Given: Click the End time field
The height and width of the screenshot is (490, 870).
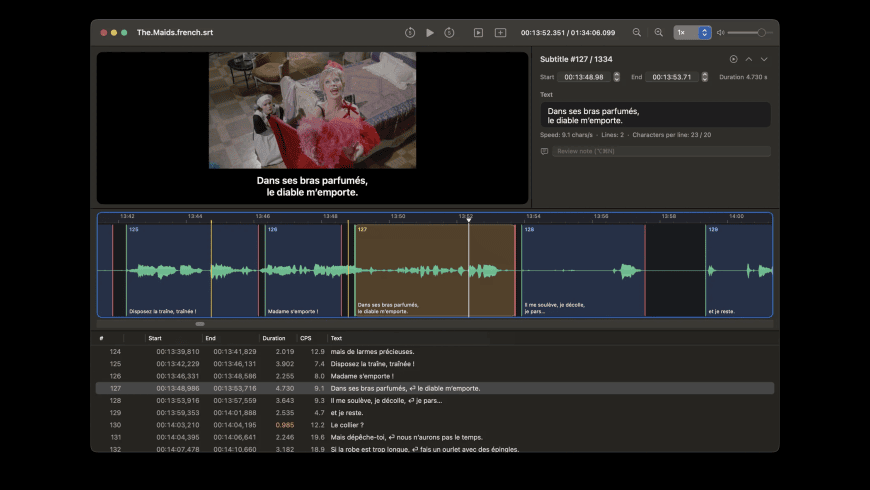Looking at the screenshot, I should pyautogui.click(x=672, y=77).
